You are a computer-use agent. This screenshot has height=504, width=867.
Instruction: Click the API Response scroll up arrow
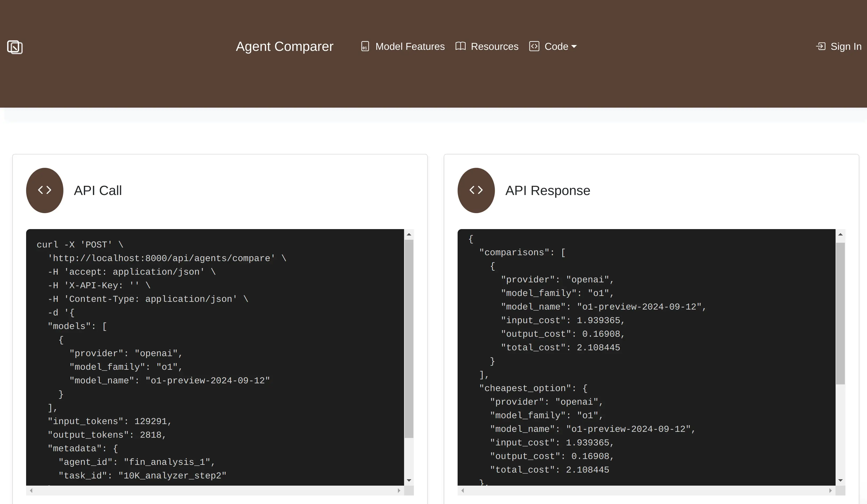[840, 234]
